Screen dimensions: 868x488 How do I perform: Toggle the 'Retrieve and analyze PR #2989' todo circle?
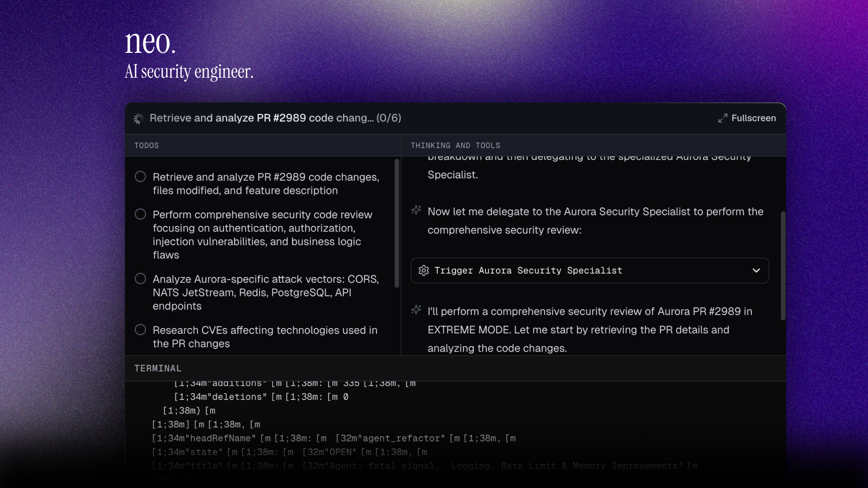coord(141,177)
